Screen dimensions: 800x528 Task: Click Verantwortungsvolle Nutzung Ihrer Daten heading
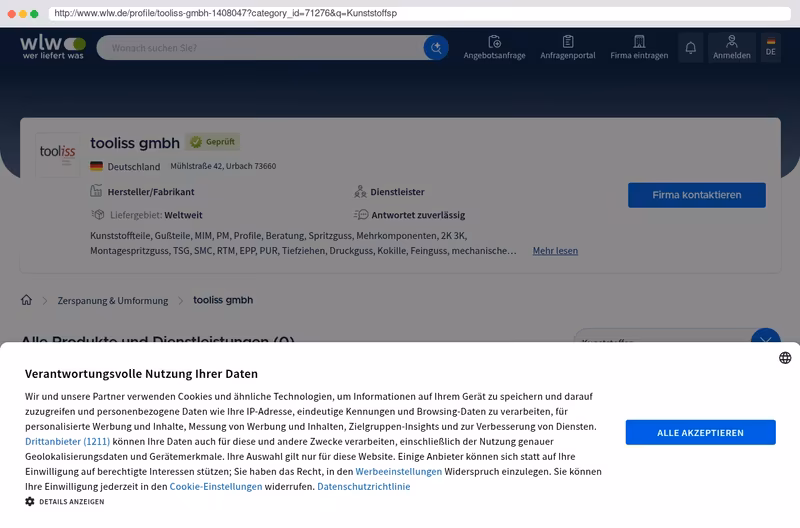pos(141,374)
